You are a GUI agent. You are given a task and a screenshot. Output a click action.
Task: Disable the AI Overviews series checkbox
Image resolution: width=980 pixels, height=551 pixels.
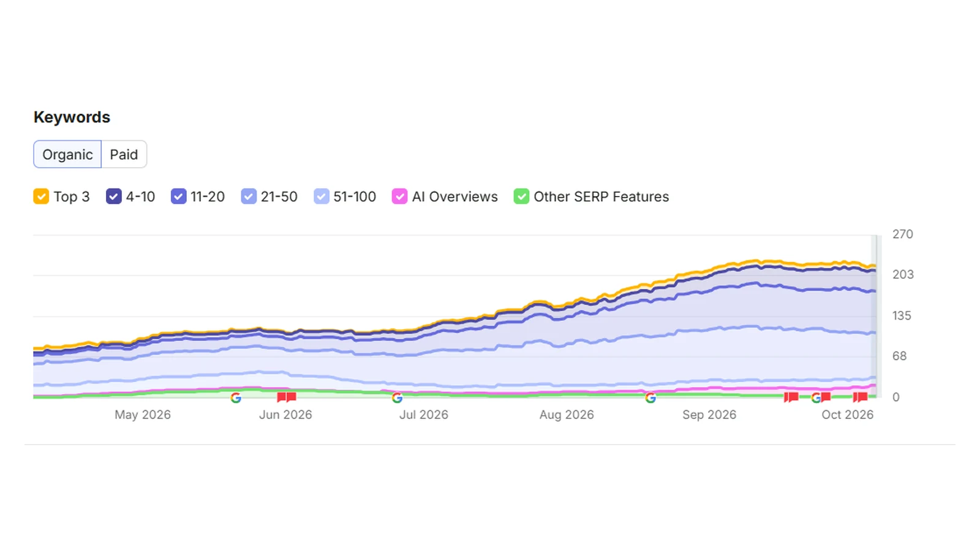click(399, 197)
